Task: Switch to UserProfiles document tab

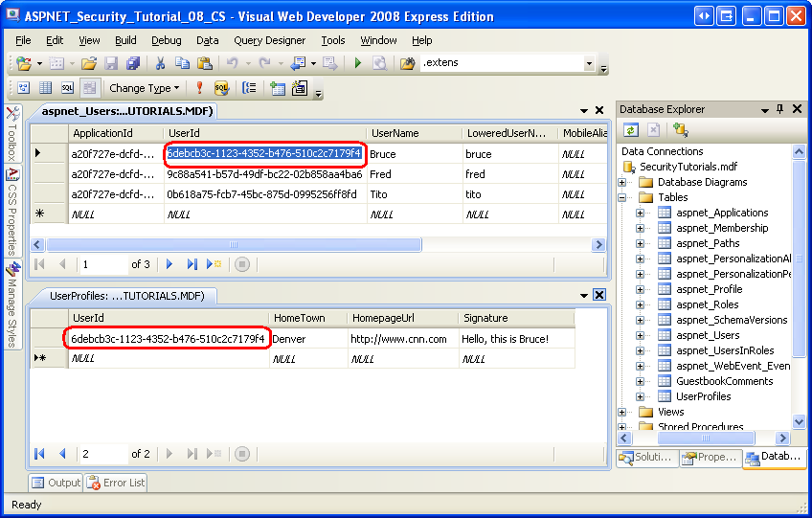Action: click(x=126, y=296)
